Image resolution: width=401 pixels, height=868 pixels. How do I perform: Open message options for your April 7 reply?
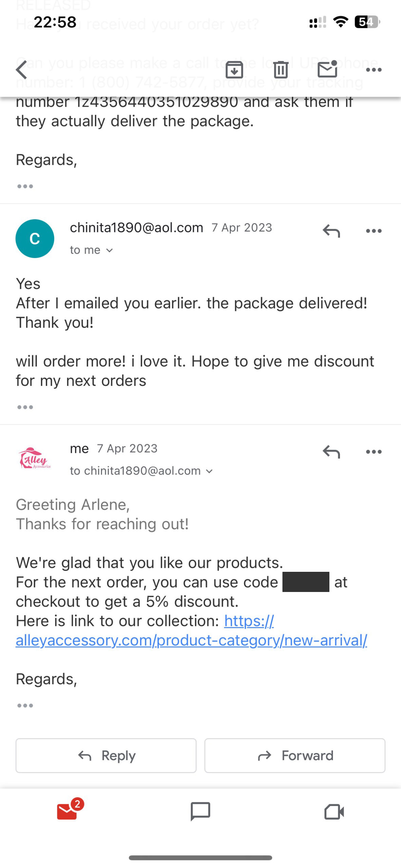point(373,451)
